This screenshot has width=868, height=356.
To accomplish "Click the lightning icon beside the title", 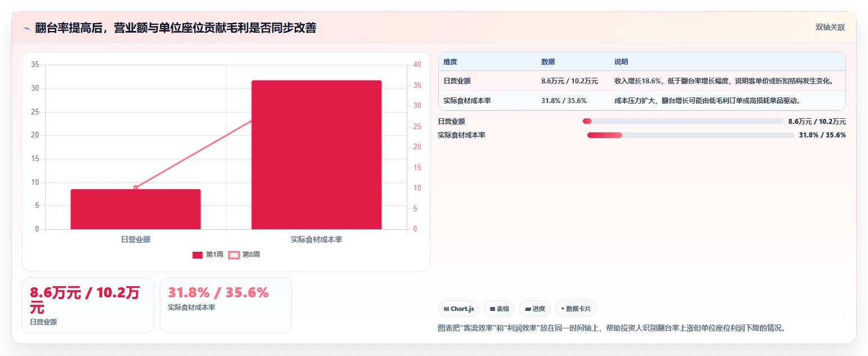I will click(x=26, y=28).
